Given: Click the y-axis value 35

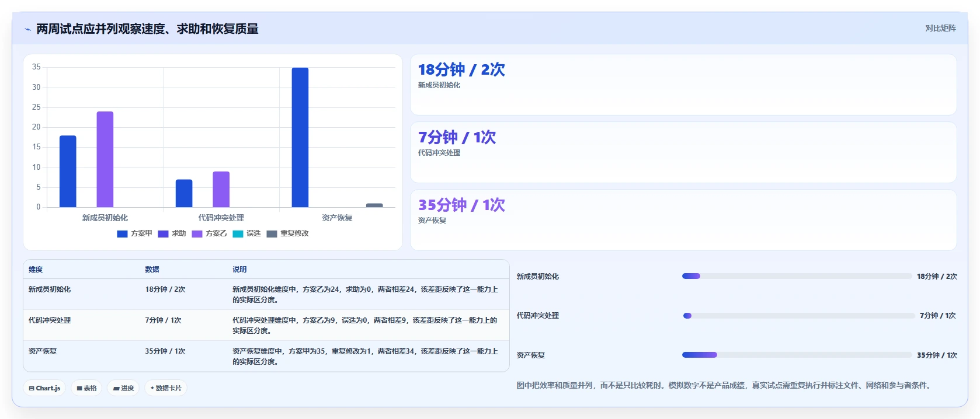Looking at the screenshot, I should tap(36, 67).
